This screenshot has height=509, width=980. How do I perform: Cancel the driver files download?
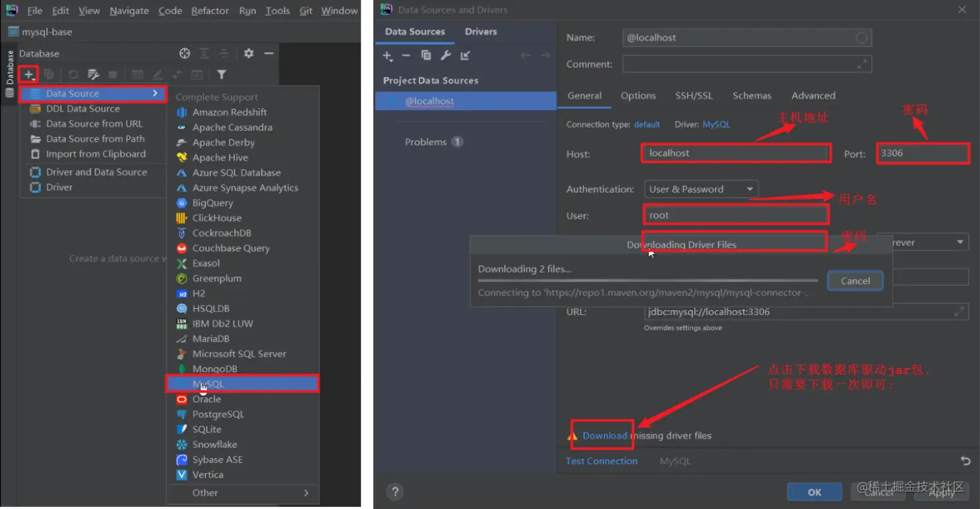(855, 281)
